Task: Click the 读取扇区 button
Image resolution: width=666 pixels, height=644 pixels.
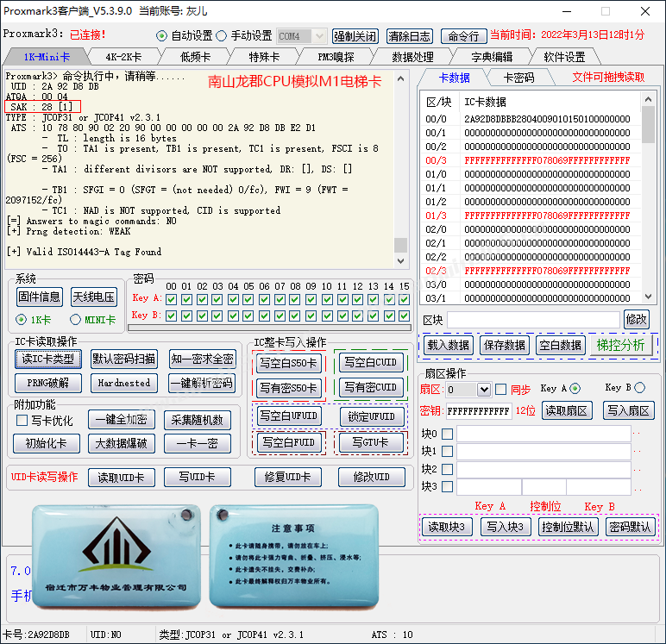Action: point(566,411)
